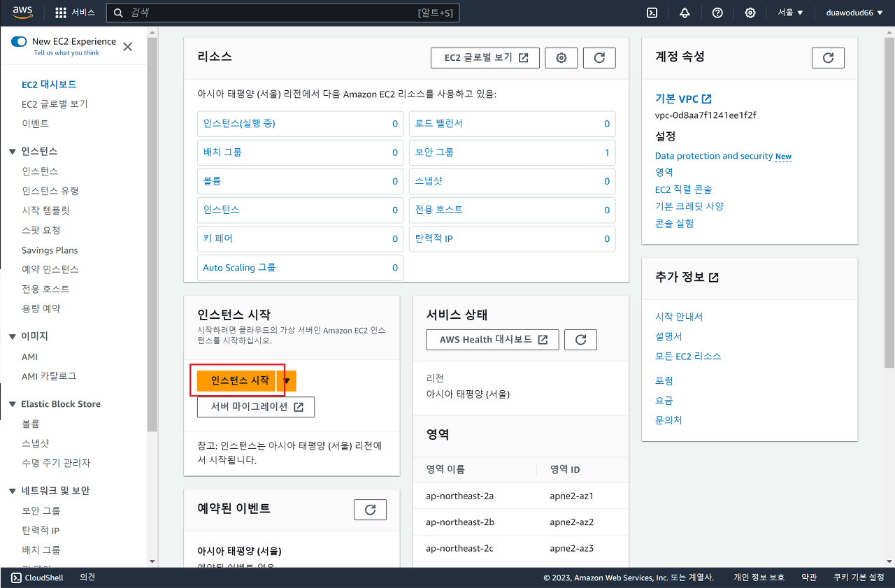Open Data protection and security link
895x588 pixels.
pyautogui.click(x=714, y=156)
